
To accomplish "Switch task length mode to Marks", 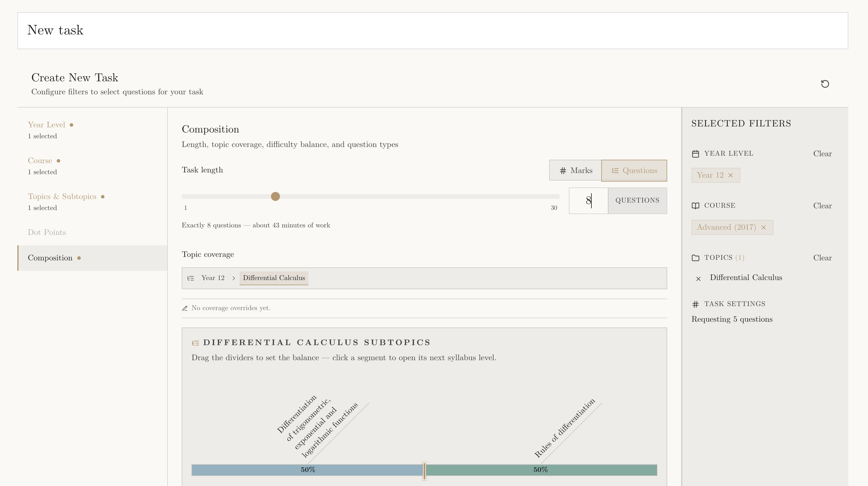I will click(575, 170).
